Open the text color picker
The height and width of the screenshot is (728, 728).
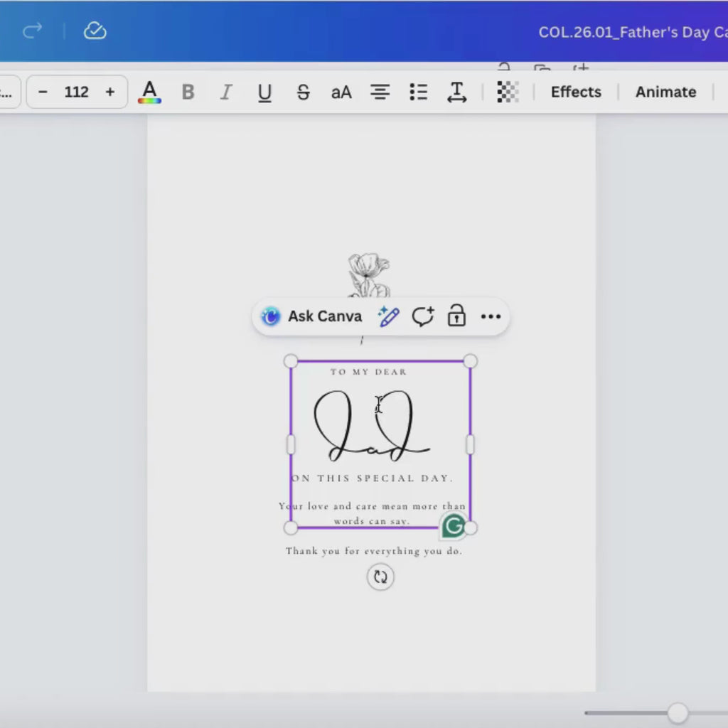pyautogui.click(x=149, y=92)
